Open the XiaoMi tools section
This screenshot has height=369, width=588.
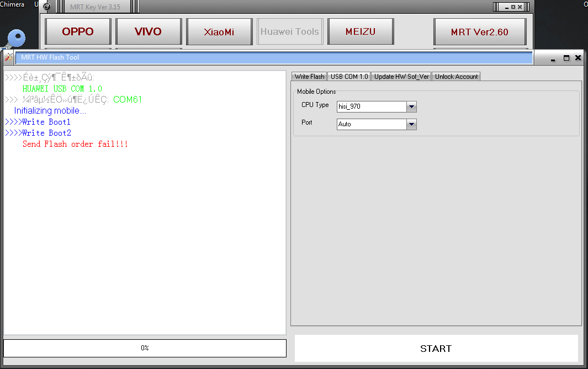tap(219, 31)
